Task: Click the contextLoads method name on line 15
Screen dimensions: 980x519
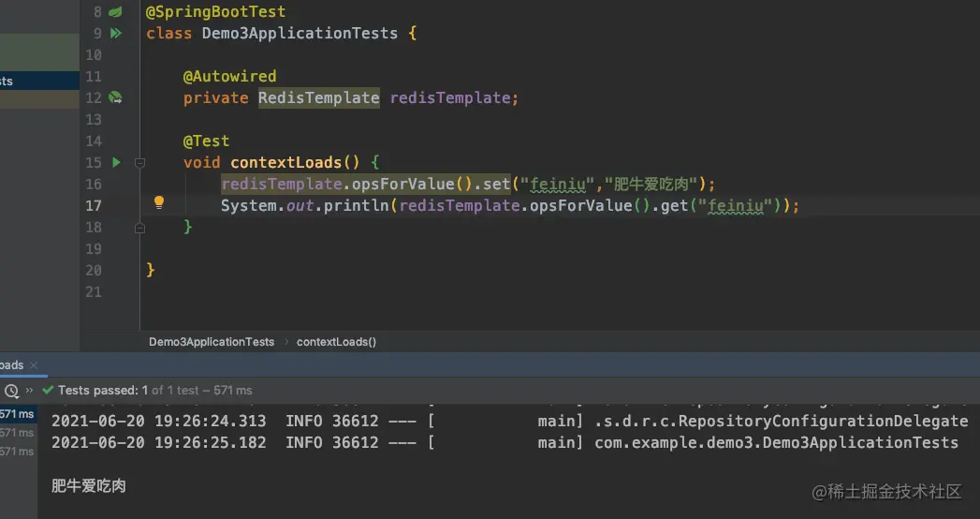Action: 286,163
